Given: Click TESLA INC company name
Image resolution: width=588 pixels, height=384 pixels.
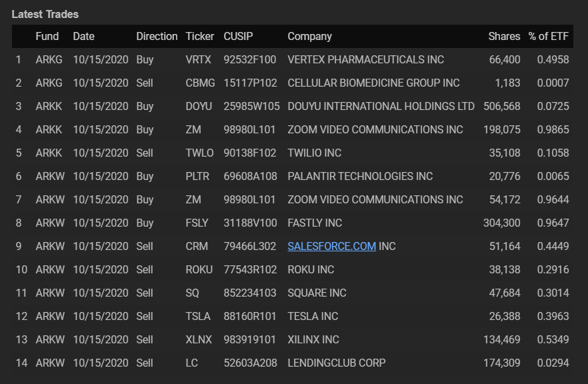Looking at the screenshot, I should [x=313, y=317].
